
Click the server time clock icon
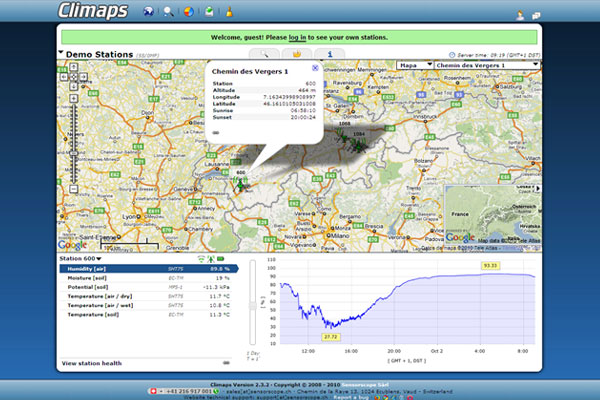tap(452, 55)
